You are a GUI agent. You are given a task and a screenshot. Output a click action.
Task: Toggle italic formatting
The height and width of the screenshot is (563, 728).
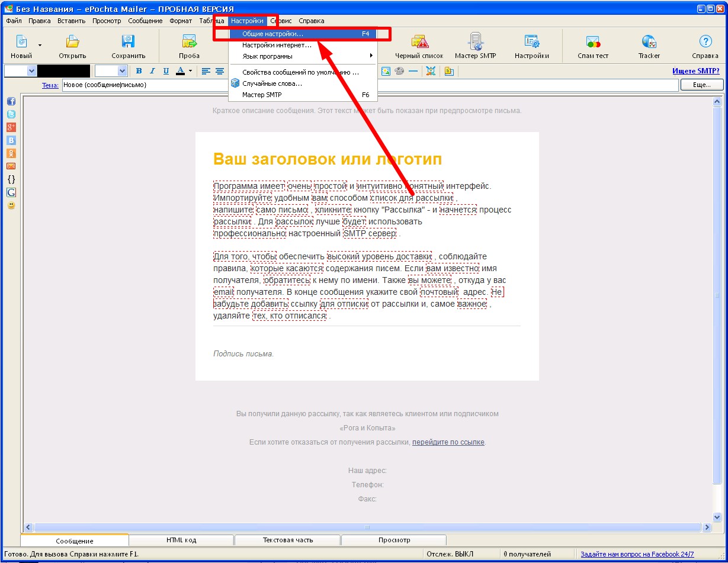coord(152,71)
